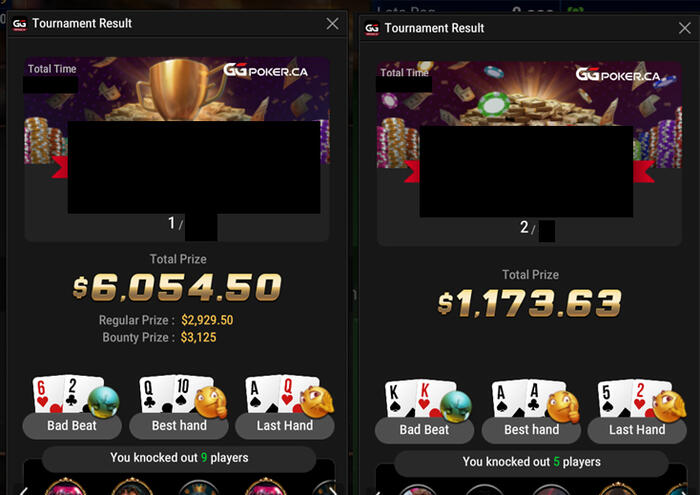Select first knocked-out player avatar in left window
This screenshot has height=495, width=700.
65,487
